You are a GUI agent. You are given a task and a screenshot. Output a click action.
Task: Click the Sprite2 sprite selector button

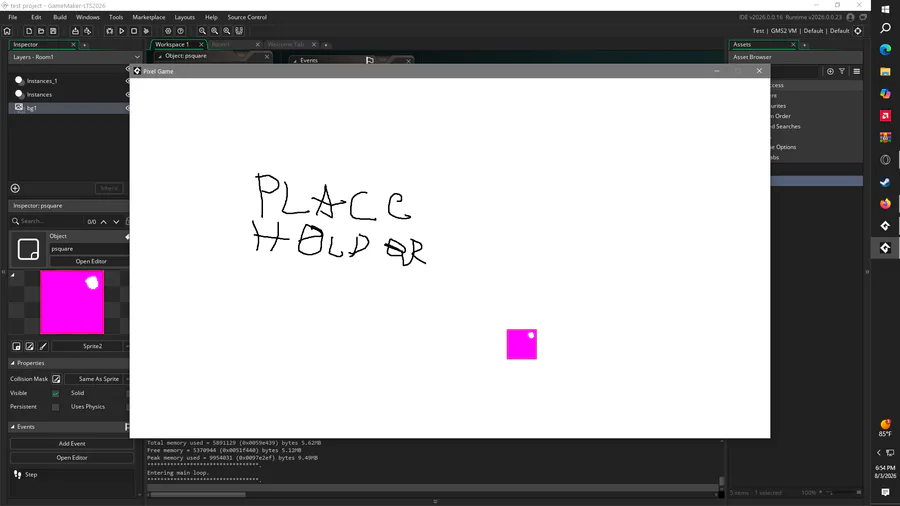tap(92, 346)
